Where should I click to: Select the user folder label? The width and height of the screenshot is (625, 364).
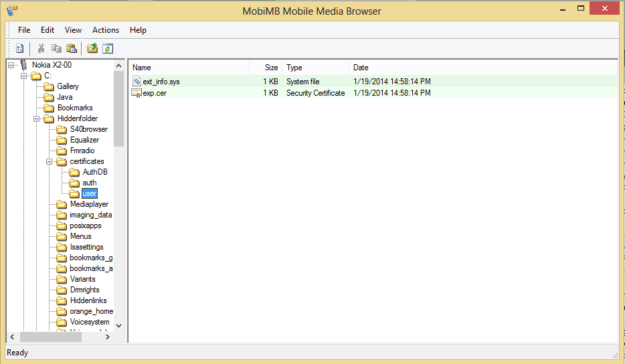(89, 194)
